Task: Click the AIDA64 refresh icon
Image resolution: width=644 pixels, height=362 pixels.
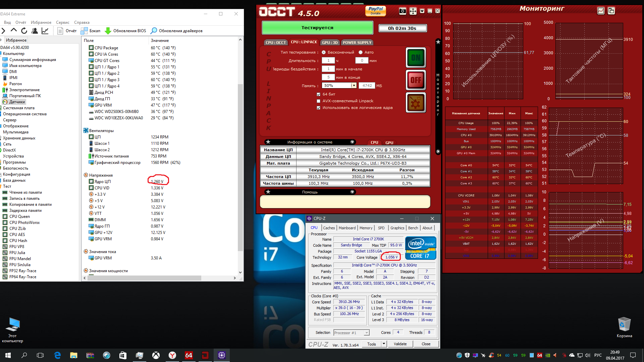Action: [x=24, y=31]
